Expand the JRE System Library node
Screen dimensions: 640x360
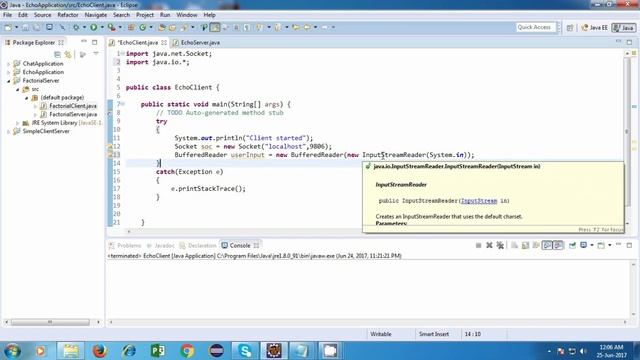pos(18,123)
